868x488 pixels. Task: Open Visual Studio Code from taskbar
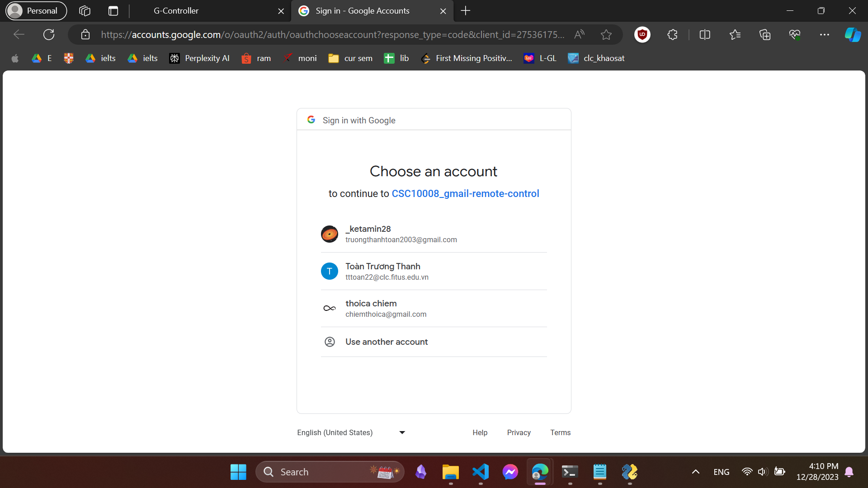click(480, 472)
